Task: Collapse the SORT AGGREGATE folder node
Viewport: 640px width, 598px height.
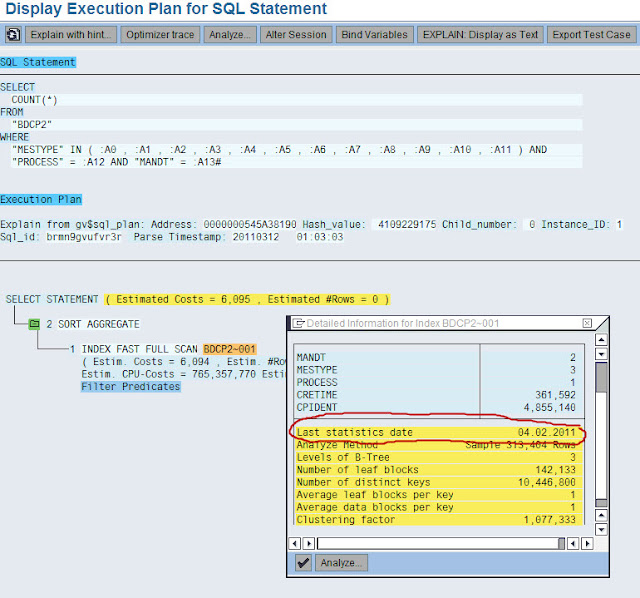Action: [x=34, y=324]
